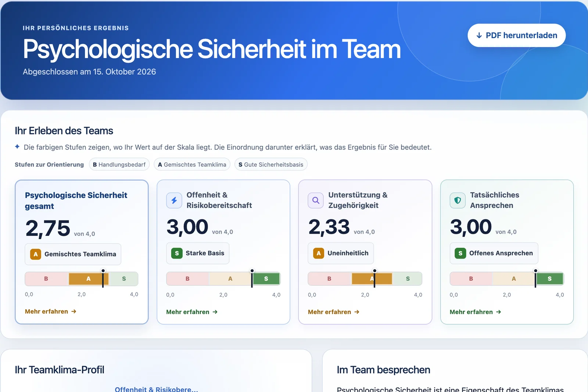Screen dimensions: 588x392
Task: Click the Psychologische Sicherheit gesamt card title
Action: [x=76, y=201]
